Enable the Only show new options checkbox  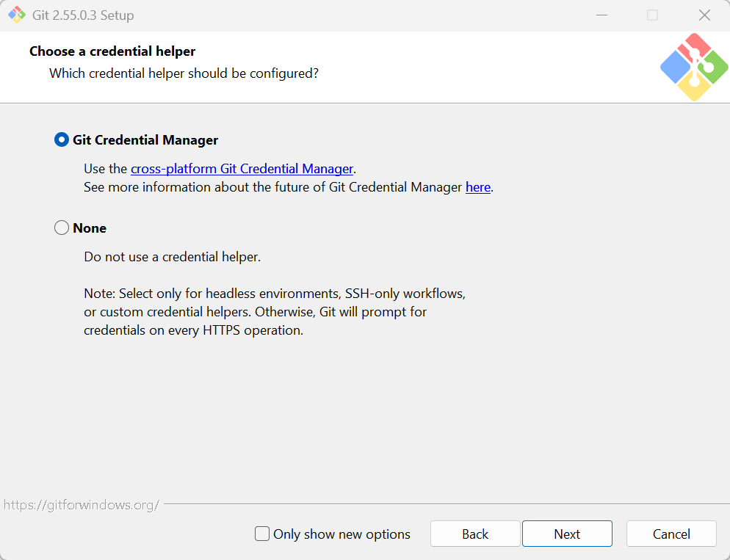pyautogui.click(x=262, y=534)
